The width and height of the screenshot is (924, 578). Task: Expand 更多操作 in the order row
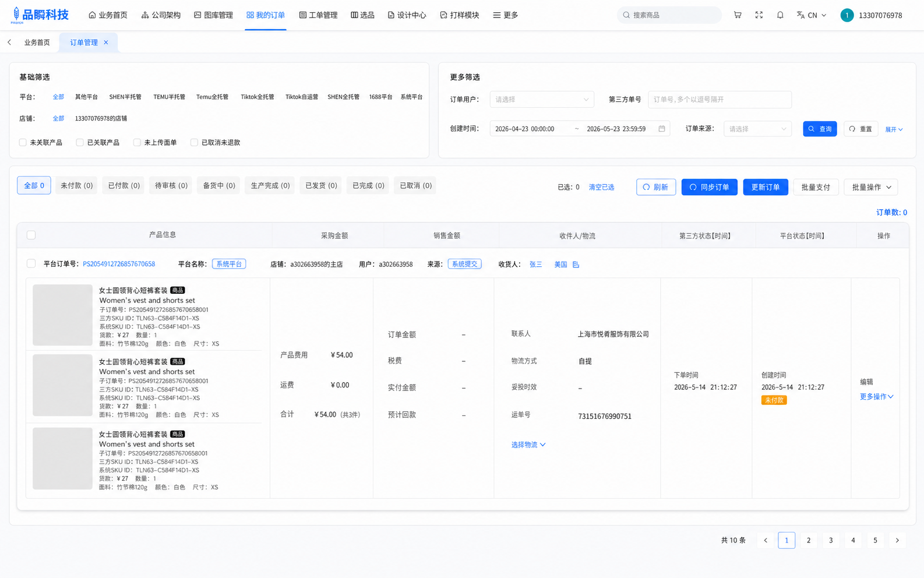pos(876,397)
